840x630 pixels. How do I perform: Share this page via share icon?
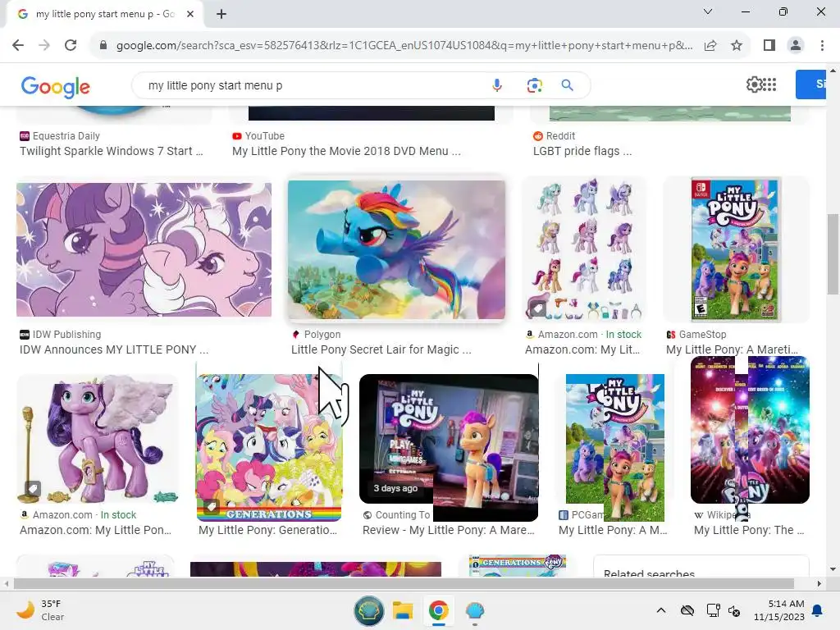coord(710,46)
